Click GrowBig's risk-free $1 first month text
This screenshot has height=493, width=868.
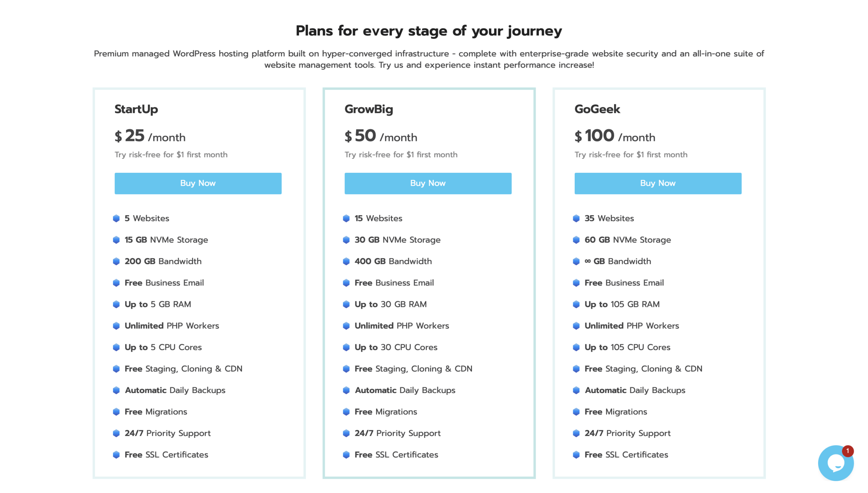[x=401, y=155]
